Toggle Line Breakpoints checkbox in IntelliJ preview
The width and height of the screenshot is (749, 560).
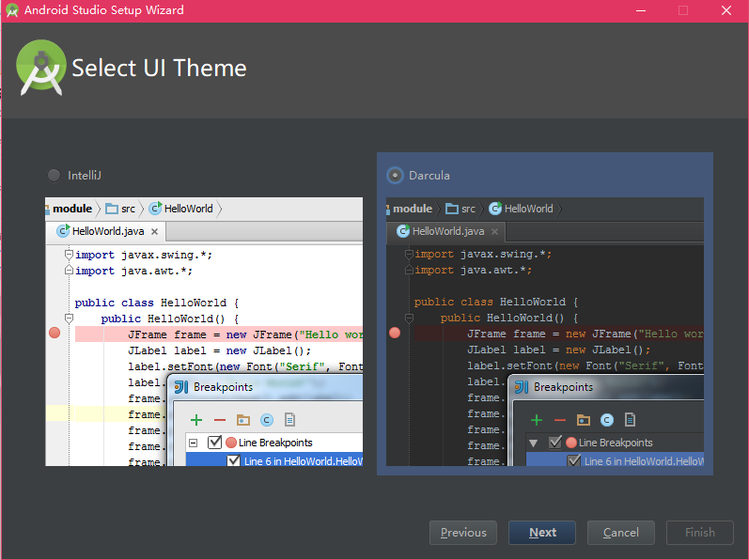(x=215, y=443)
